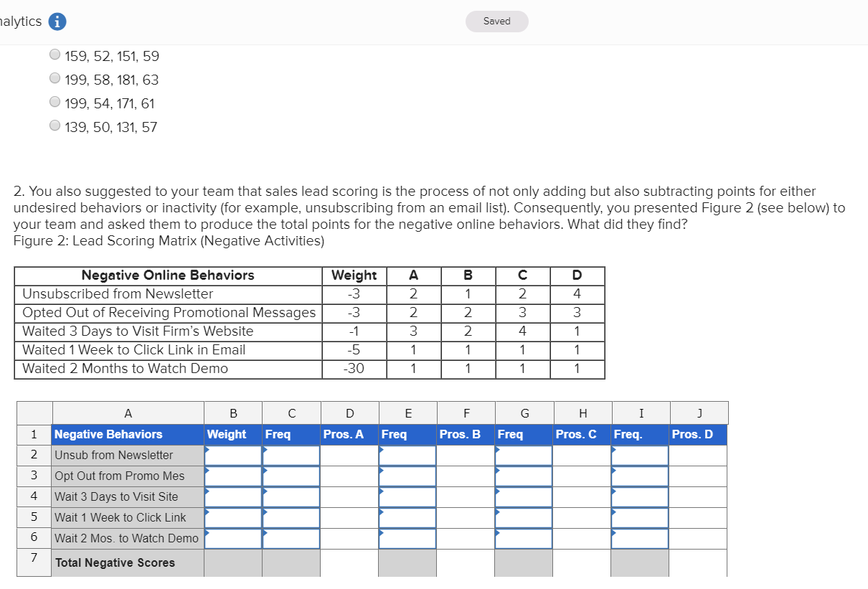Viewport: 868px width, 589px height.
Task: Select spreadsheet column letter A header
Action: (x=128, y=413)
